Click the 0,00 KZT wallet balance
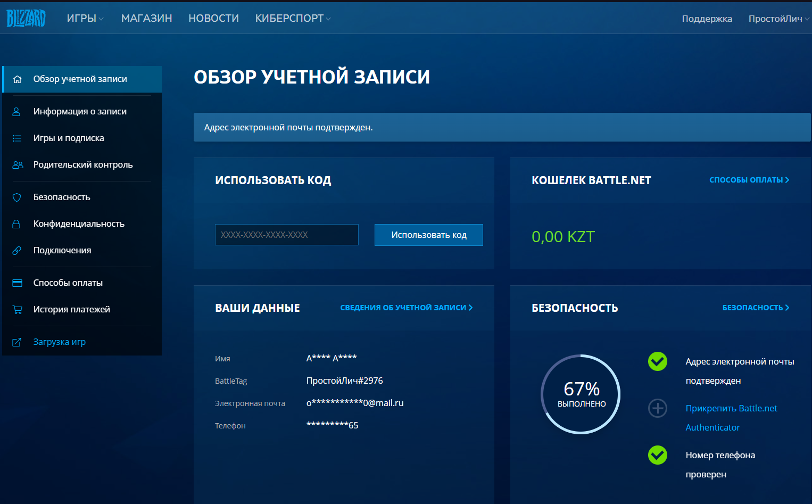This screenshot has height=504, width=812. (563, 237)
